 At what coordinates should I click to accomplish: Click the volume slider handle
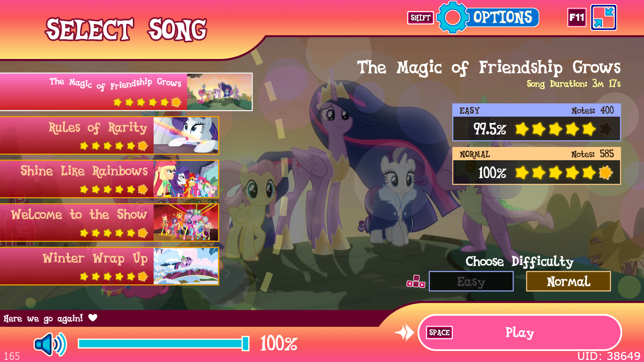point(246,344)
